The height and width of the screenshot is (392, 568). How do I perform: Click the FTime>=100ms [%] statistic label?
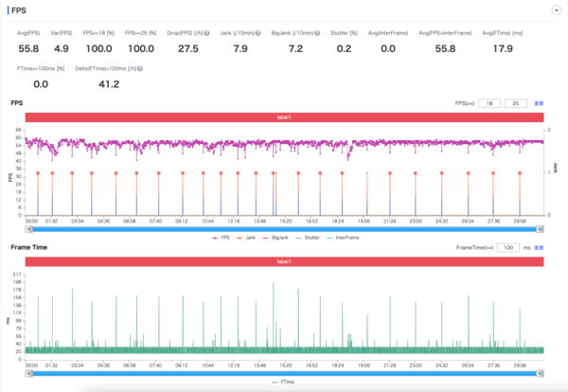[x=41, y=68]
